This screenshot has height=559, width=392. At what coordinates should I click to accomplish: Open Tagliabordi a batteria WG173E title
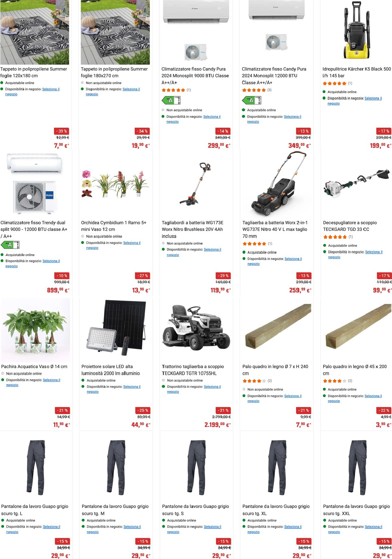tap(192, 229)
